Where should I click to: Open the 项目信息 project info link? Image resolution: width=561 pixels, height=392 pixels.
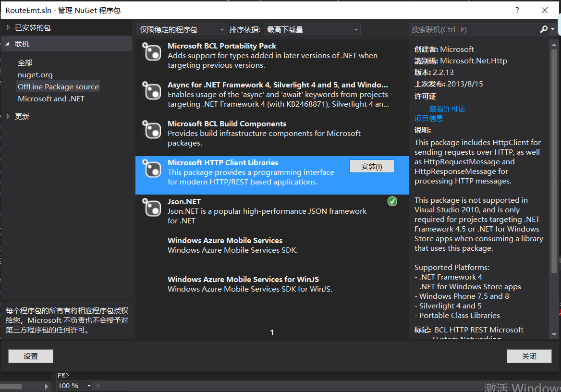(428, 118)
